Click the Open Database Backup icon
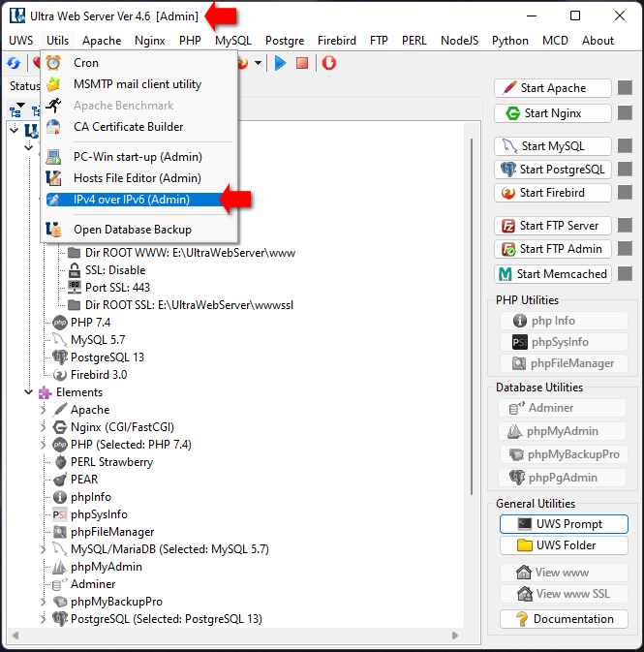This screenshot has width=644, height=652. click(x=53, y=229)
